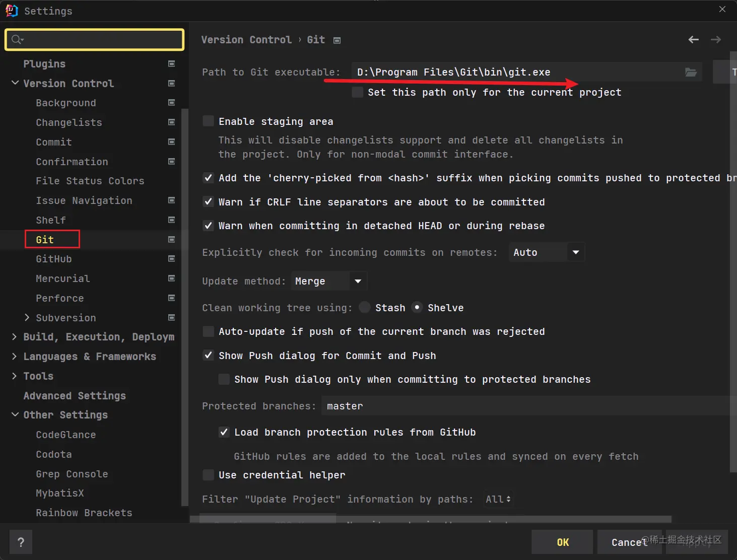Expand the Languages & Frameworks node
This screenshot has width=737, height=560.
click(x=14, y=356)
